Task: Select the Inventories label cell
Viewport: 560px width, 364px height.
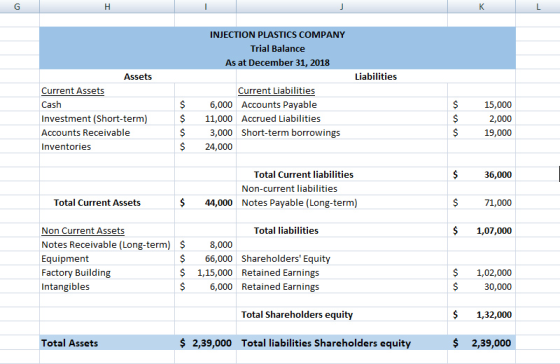Action: [x=107, y=146]
